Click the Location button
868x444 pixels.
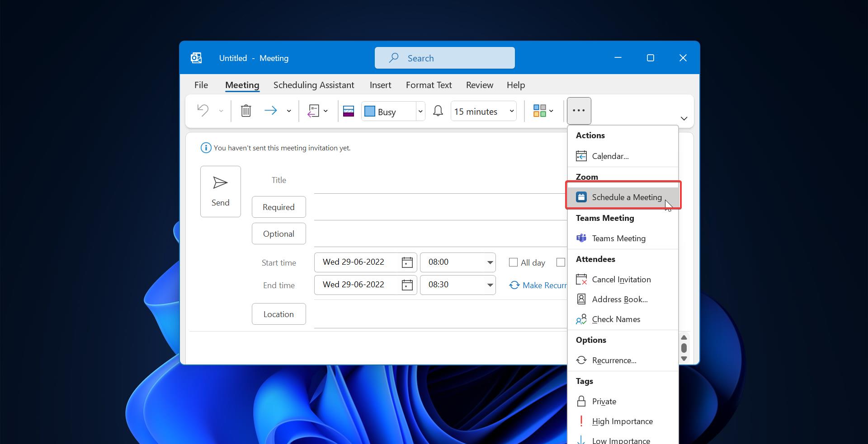279,314
